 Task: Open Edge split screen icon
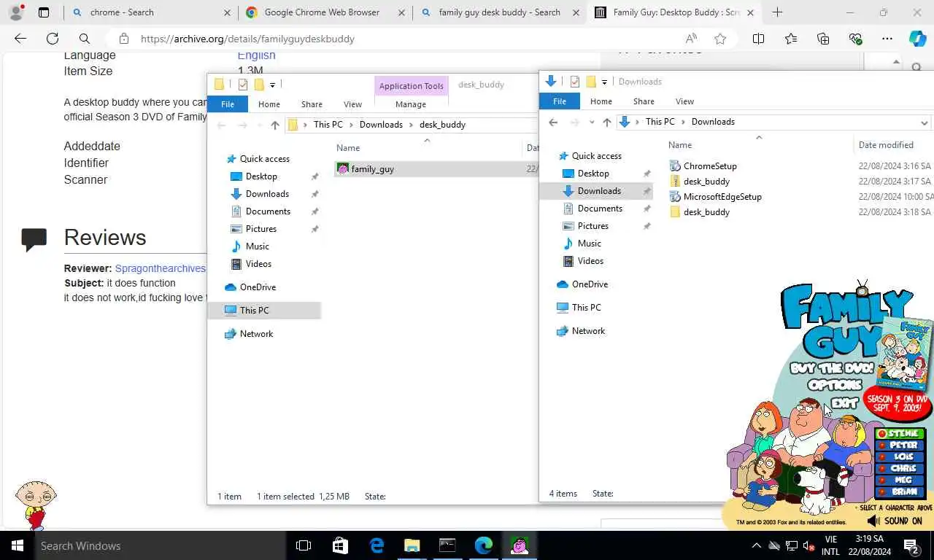tap(758, 39)
